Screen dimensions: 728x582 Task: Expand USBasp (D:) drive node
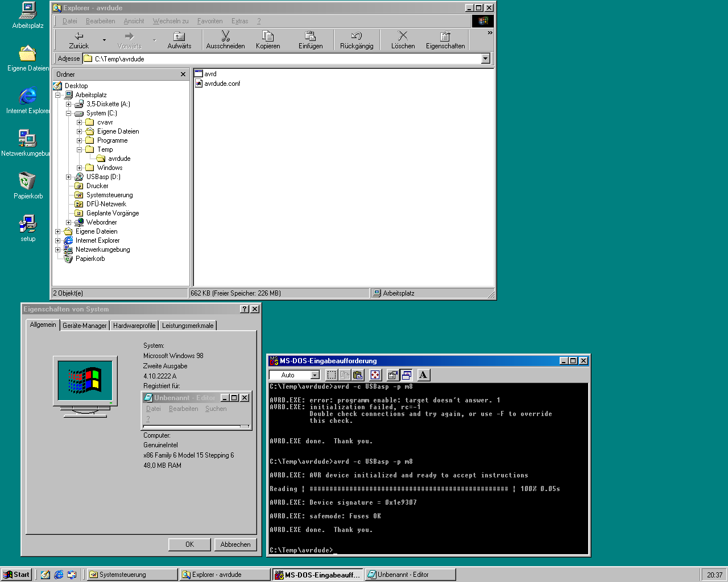68,177
